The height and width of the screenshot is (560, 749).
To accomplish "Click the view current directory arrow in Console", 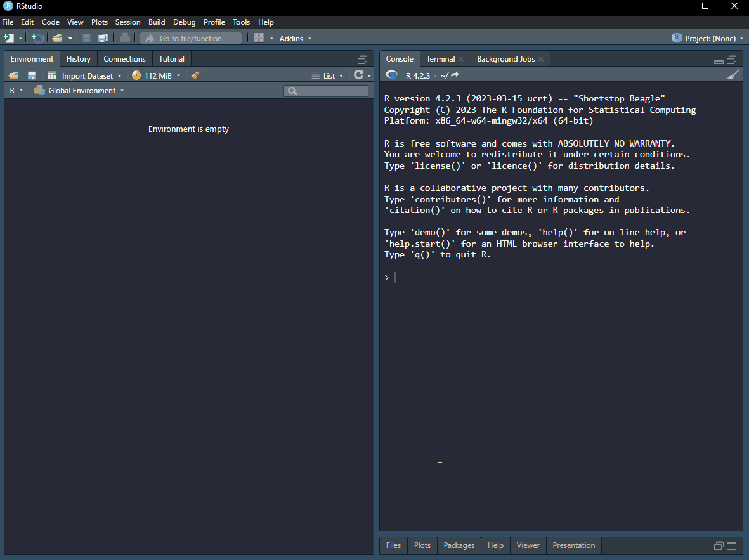I will [x=455, y=75].
